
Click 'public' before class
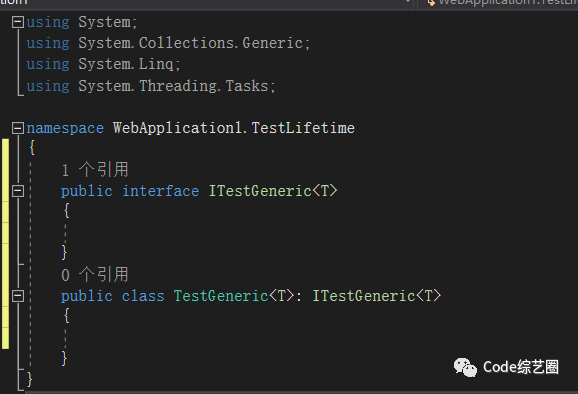pos(87,296)
